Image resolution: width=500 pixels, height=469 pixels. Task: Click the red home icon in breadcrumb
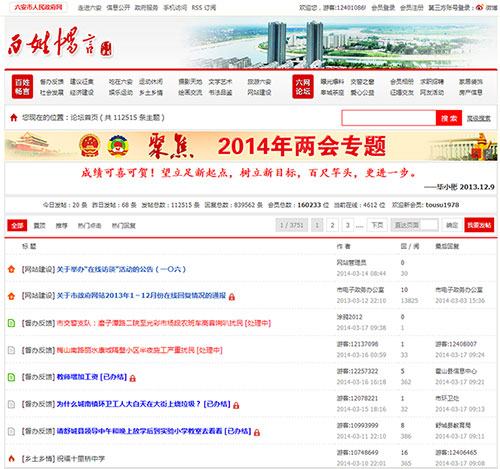[x=14, y=117]
